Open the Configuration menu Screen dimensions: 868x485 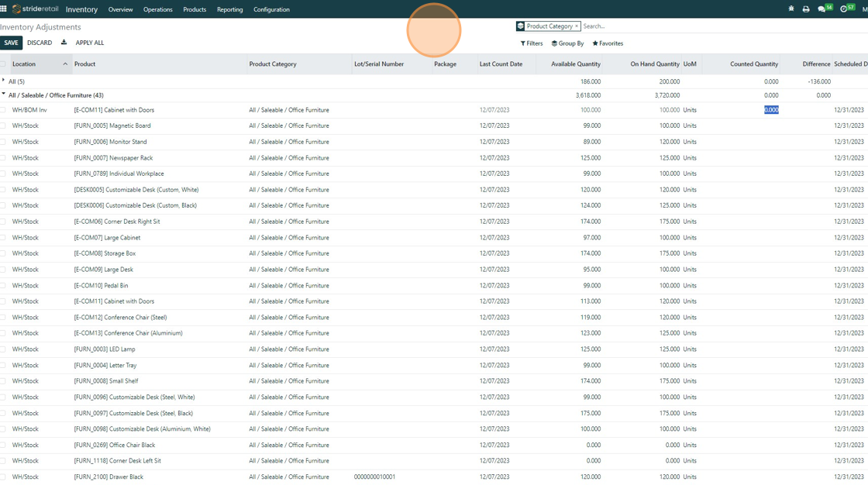pos(271,9)
